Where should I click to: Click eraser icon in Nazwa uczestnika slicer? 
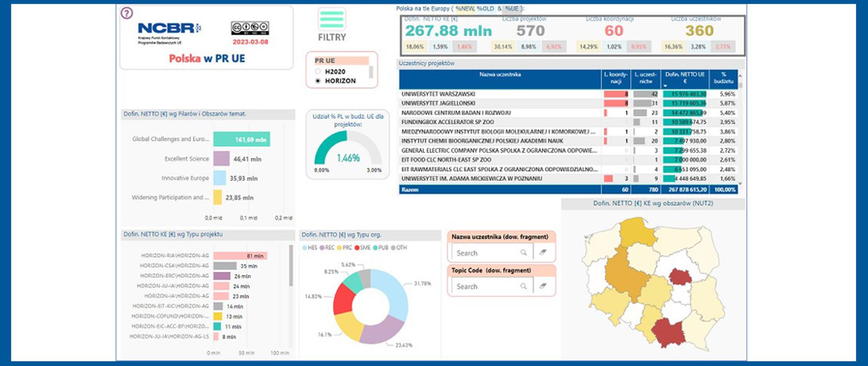pos(543,253)
